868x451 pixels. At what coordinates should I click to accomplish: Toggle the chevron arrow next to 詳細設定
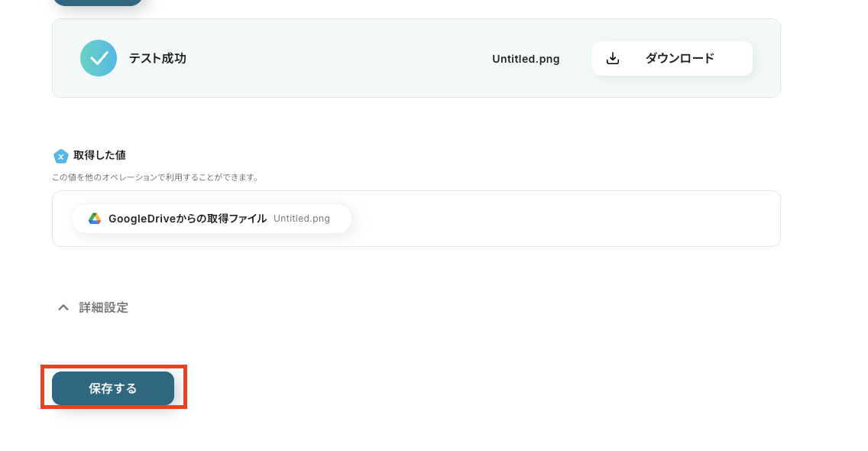63,307
